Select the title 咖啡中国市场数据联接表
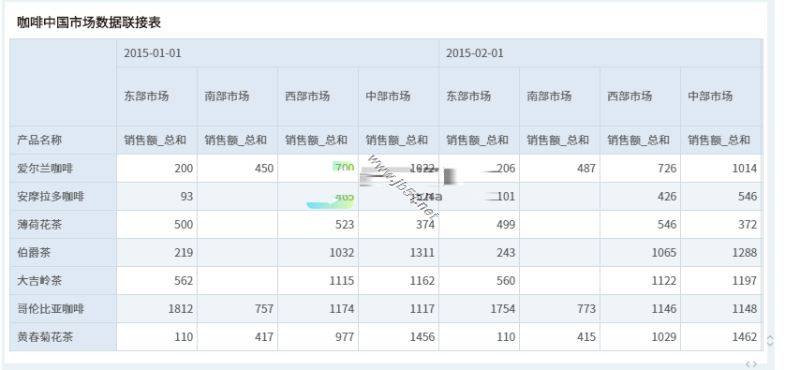800x370 pixels. (x=89, y=22)
